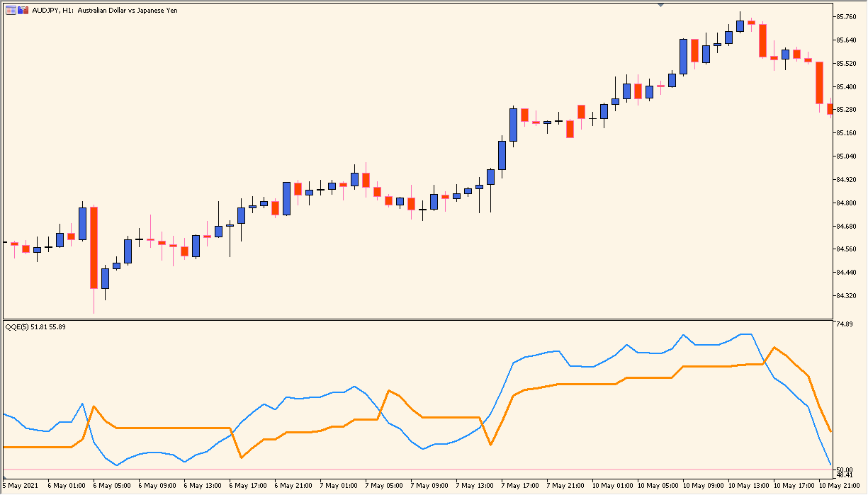Click the 7 May 21:00 time label

point(566,486)
